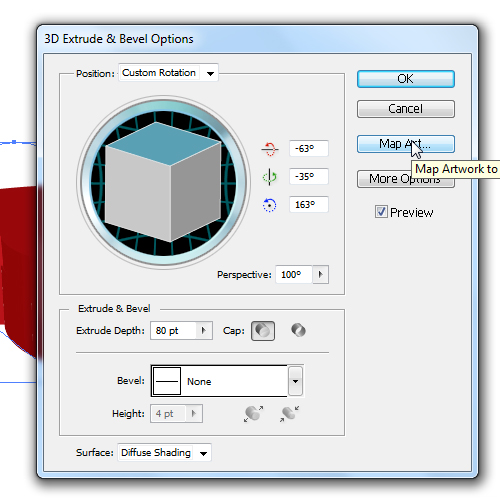Turn cap off for hollow appearance
Screen dimensions: 500x500
[x=298, y=330]
